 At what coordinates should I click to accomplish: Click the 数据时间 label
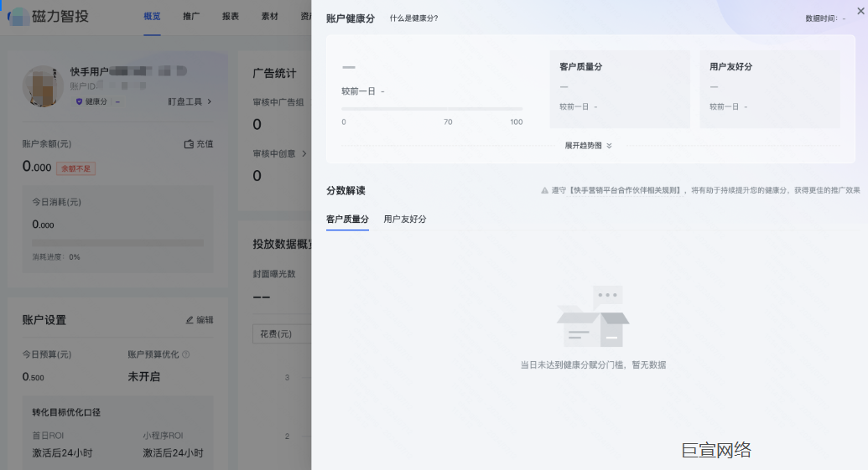822,18
